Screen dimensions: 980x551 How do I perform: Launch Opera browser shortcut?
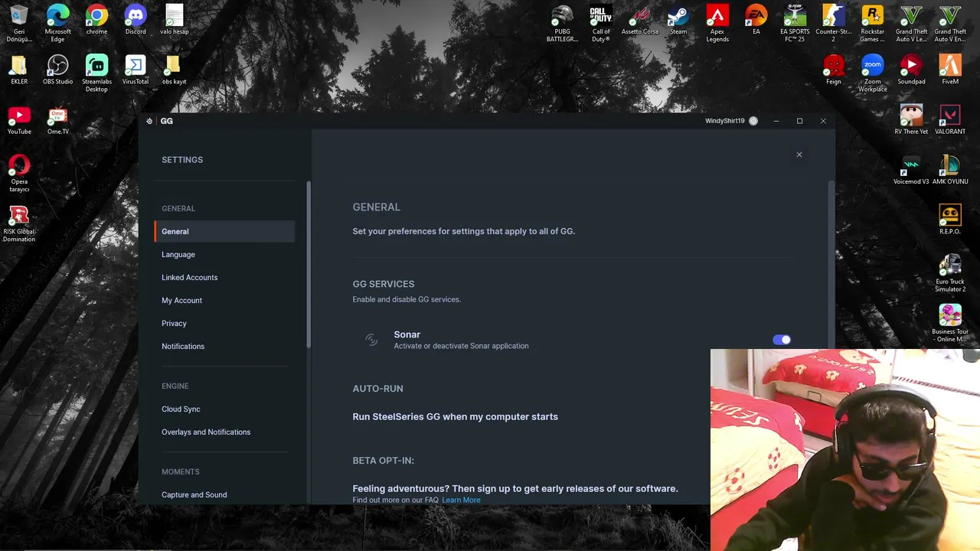click(x=19, y=173)
